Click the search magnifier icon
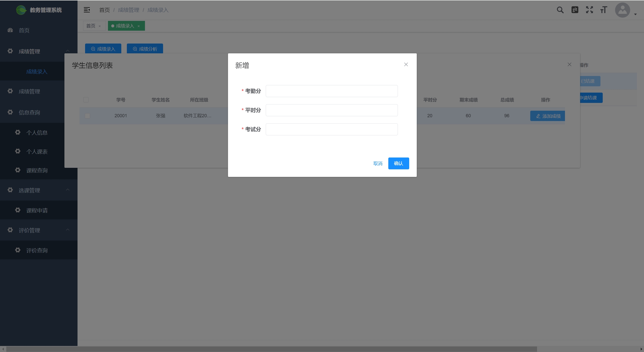 point(560,10)
